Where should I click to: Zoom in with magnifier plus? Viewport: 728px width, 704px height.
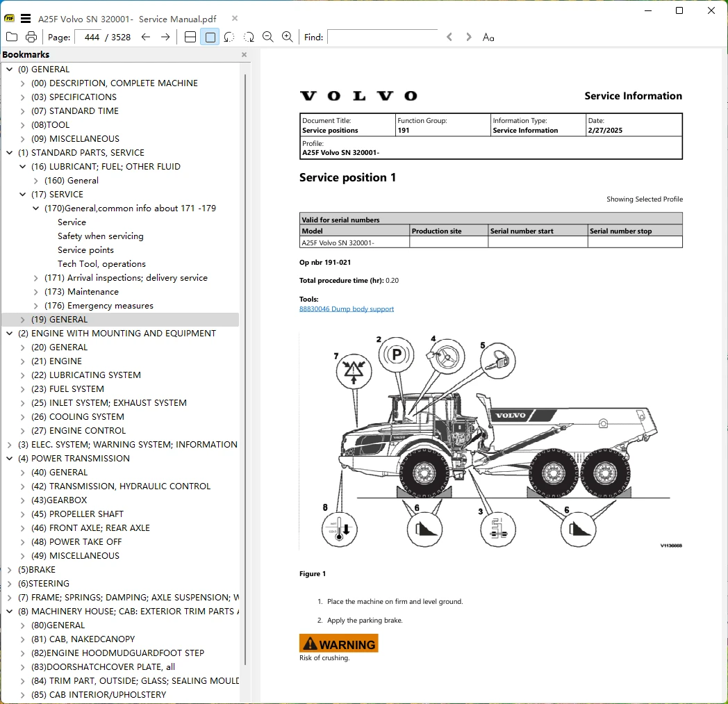[x=288, y=37]
